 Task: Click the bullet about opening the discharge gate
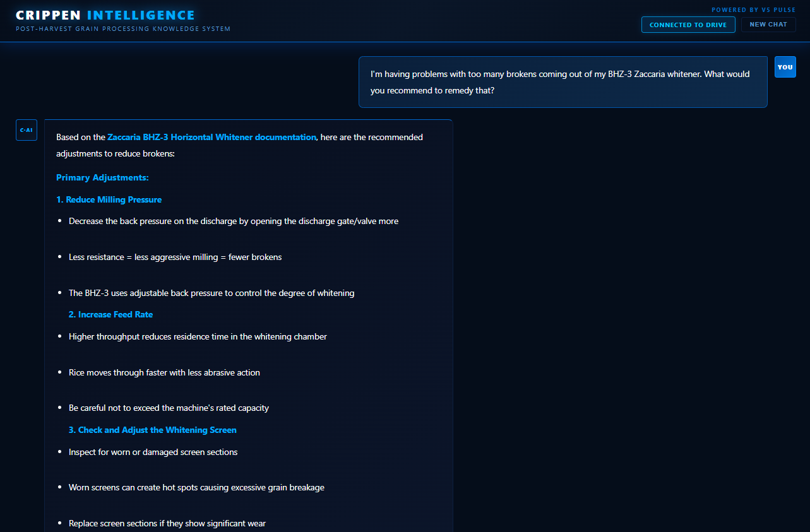[234, 222]
